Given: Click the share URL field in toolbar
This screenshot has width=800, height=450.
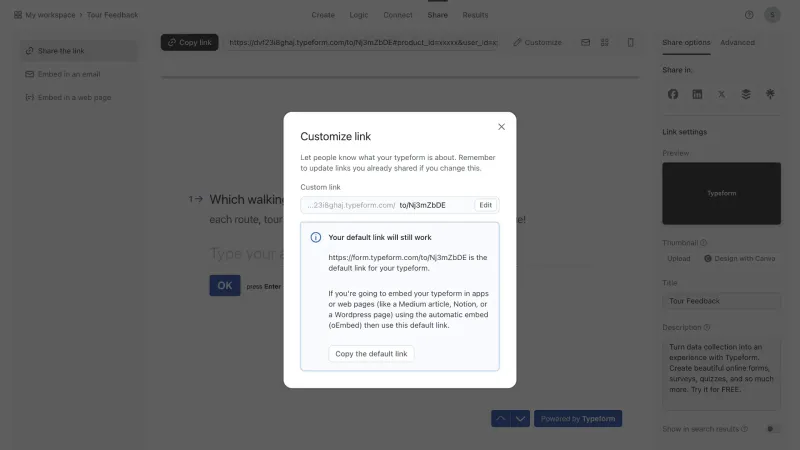Looking at the screenshot, I should pos(363,42).
